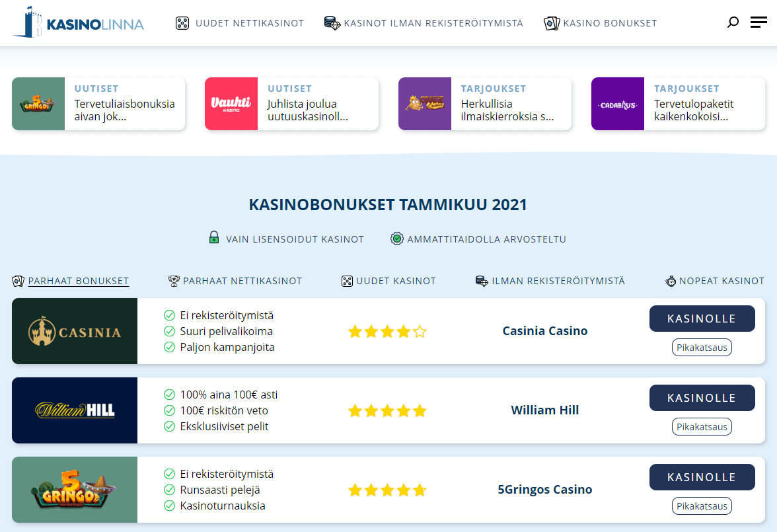Expand Pikakatsaus for Casinia Casino
This screenshot has height=532, width=777.
click(x=702, y=348)
